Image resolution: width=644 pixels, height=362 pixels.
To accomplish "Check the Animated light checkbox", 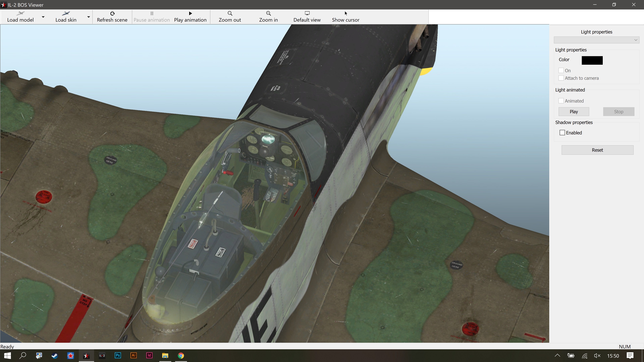I will (x=561, y=101).
